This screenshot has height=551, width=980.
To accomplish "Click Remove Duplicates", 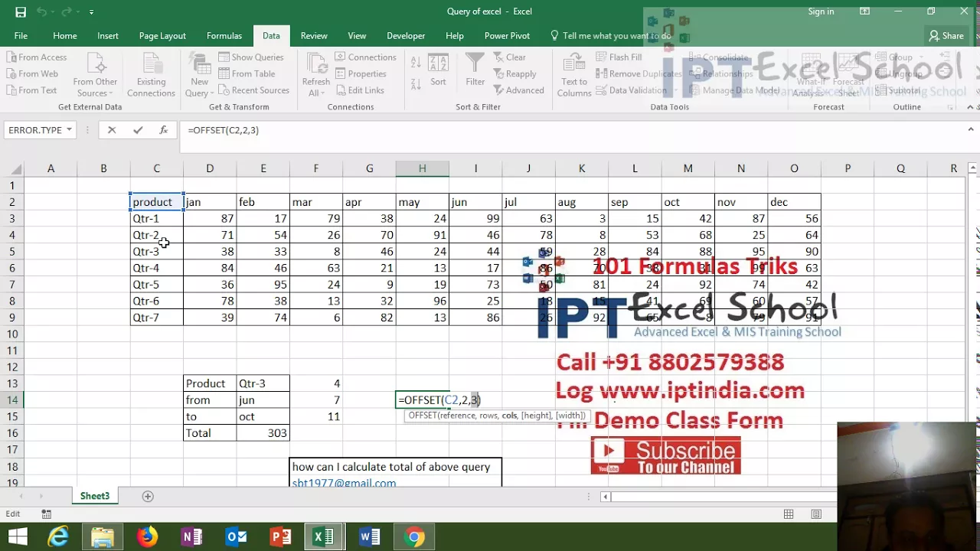I will tap(639, 74).
